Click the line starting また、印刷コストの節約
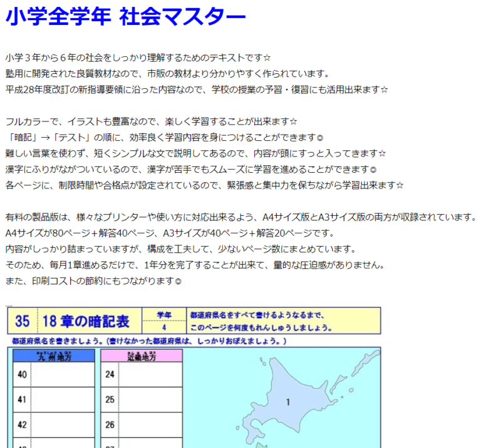This screenshot has height=448, width=481. tap(93, 281)
